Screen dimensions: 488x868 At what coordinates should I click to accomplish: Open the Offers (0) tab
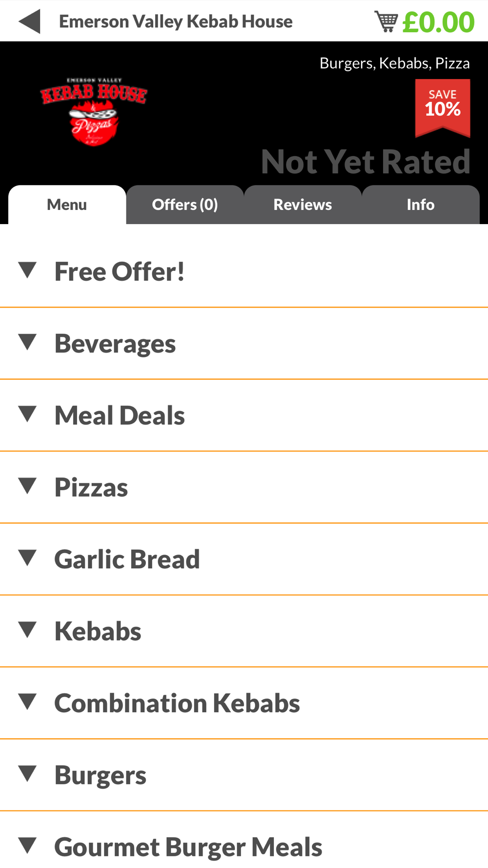pyautogui.click(x=185, y=205)
